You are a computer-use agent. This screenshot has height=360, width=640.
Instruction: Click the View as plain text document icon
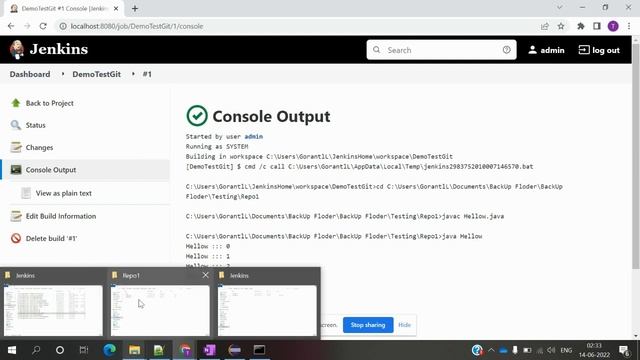click(x=26, y=193)
